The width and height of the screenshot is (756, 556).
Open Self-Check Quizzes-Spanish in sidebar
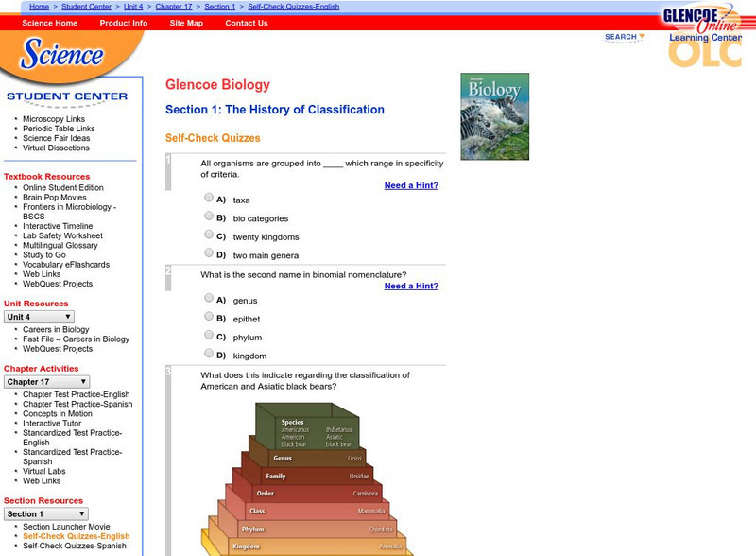pyautogui.click(x=75, y=546)
